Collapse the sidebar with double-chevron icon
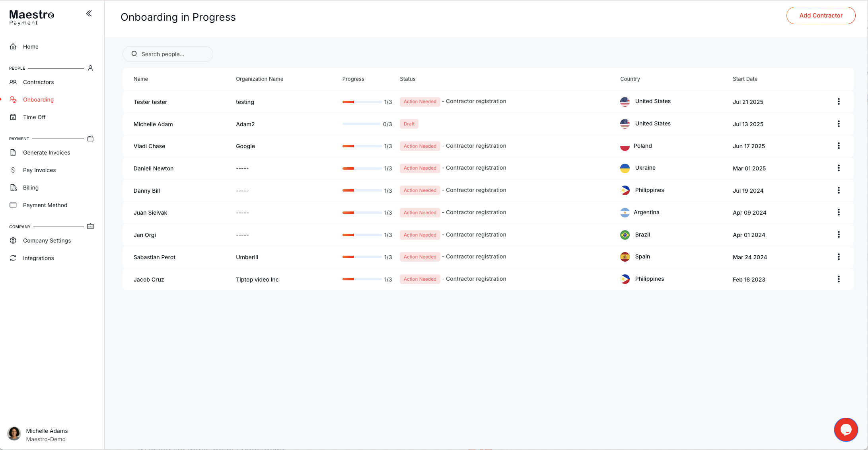This screenshot has width=868, height=450. [x=89, y=14]
